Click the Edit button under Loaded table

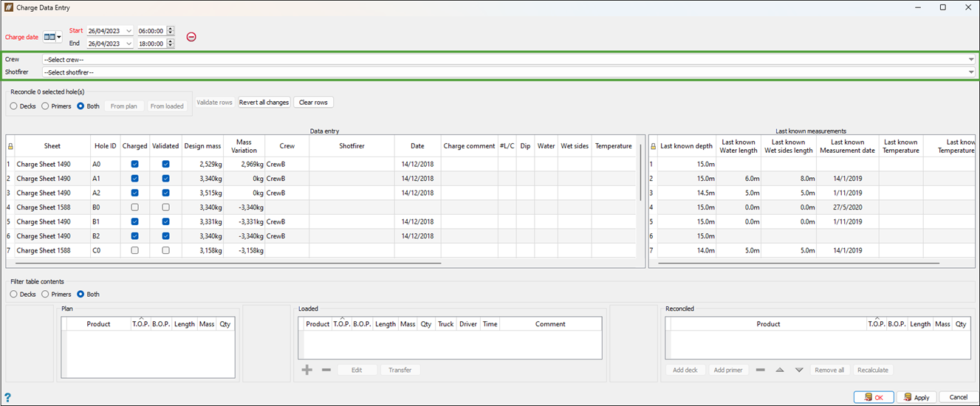(x=357, y=370)
